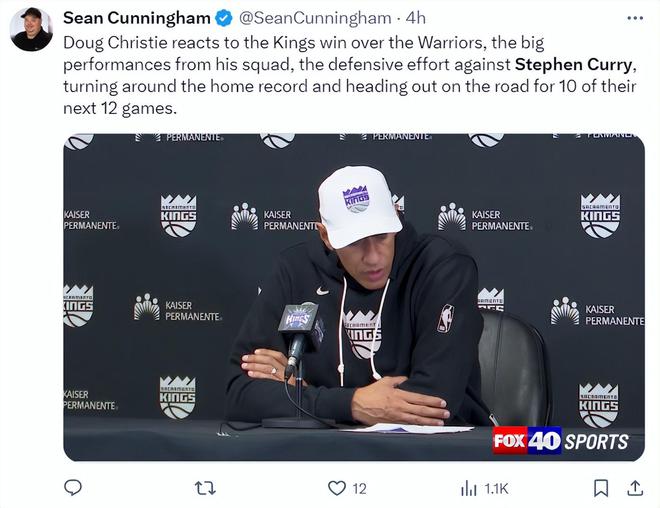Like the tweet with heart icon
Viewport: 660px width, 508px height.
[x=336, y=488]
